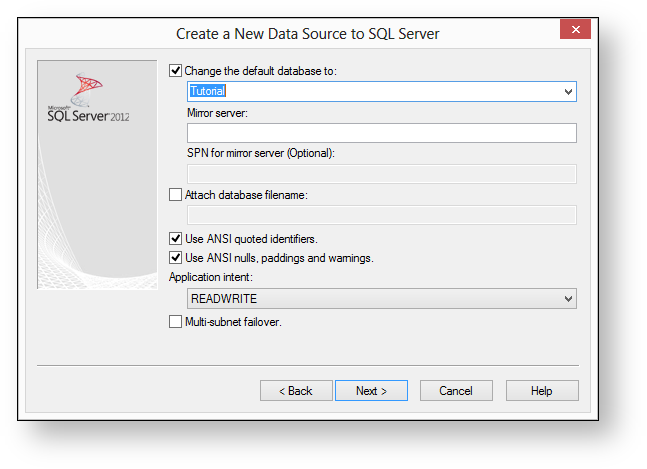Enable 'Attach database filename' checkbox
The height and width of the screenshot is (469, 647).
(x=176, y=195)
